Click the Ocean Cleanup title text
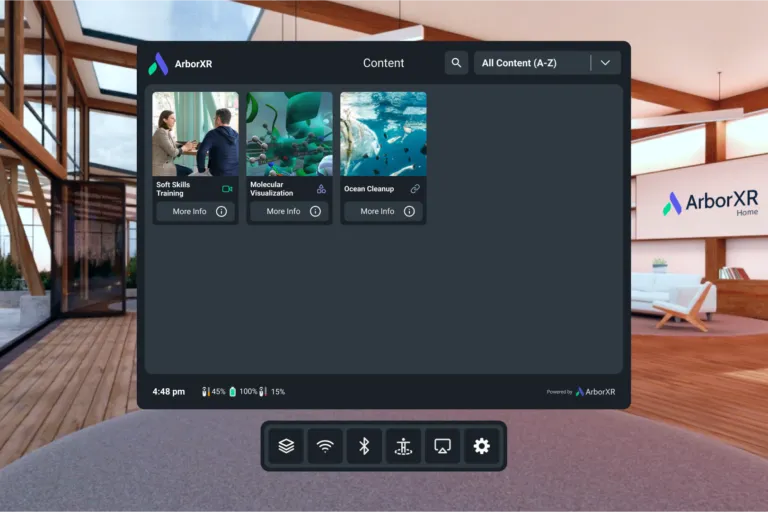This screenshot has width=768, height=512. (x=369, y=189)
